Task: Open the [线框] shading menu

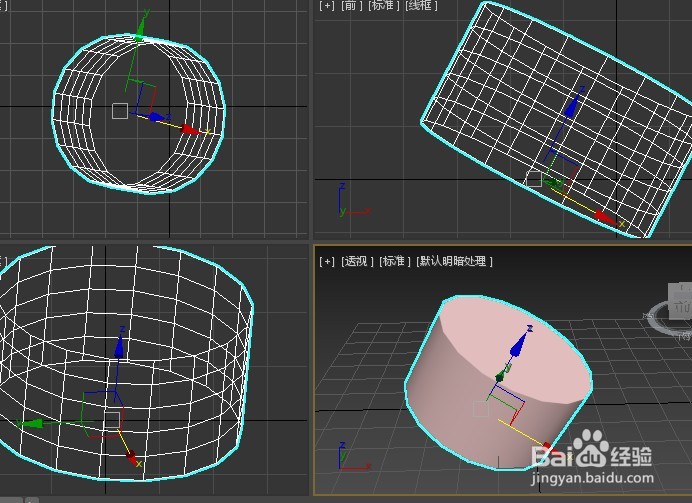Action: tap(421, 6)
